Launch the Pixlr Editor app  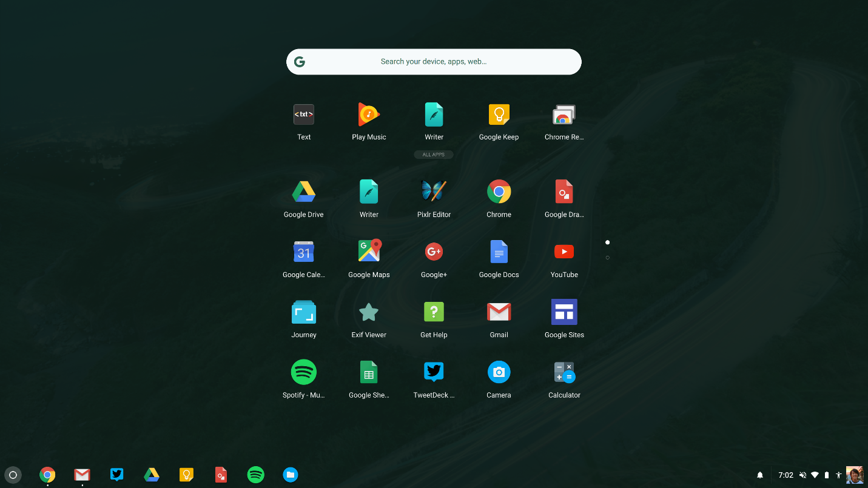(x=434, y=192)
